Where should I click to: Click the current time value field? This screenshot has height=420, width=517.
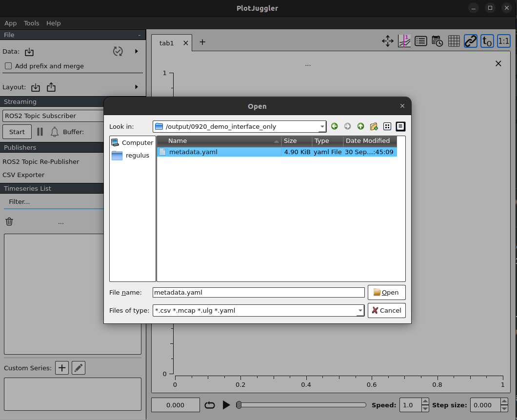click(176, 405)
